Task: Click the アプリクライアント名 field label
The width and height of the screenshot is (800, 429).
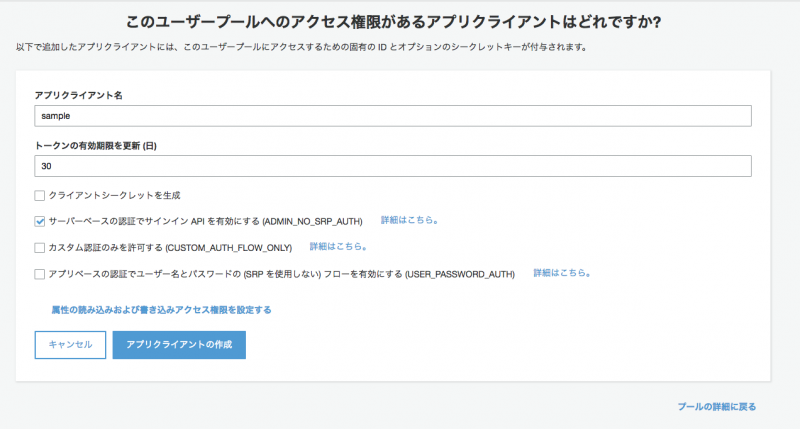Action: pyautogui.click(x=78, y=95)
